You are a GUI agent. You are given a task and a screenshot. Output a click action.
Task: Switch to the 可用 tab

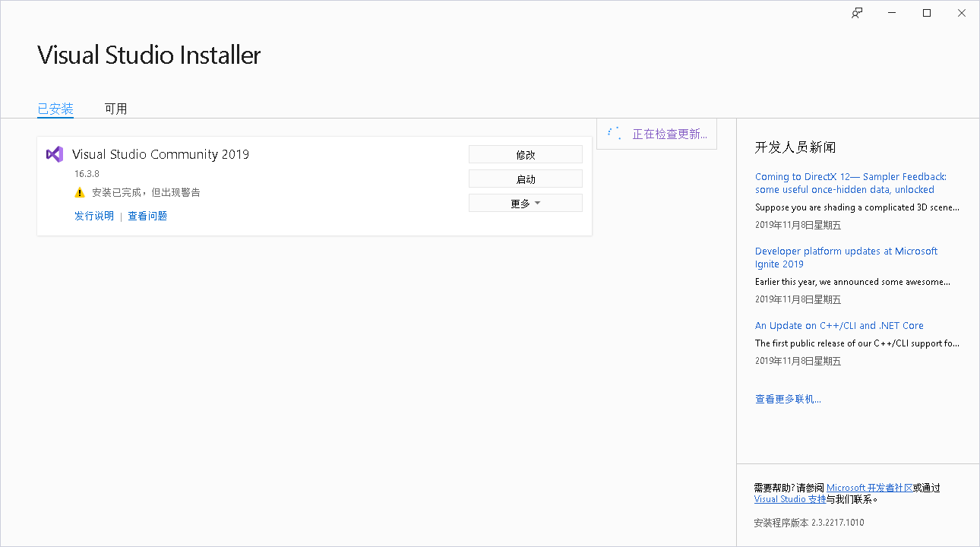tap(115, 108)
